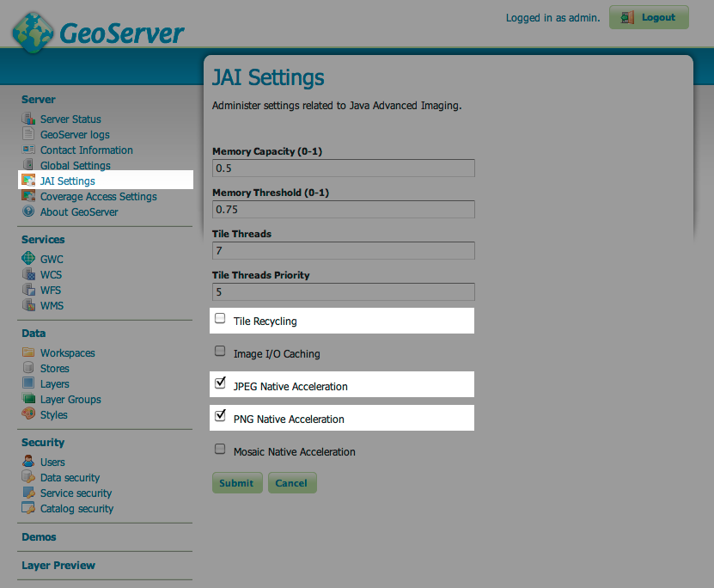The height and width of the screenshot is (588, 714).
Task: Focus the Tile Threads Priority field
Action: click(x=344, y=292)
